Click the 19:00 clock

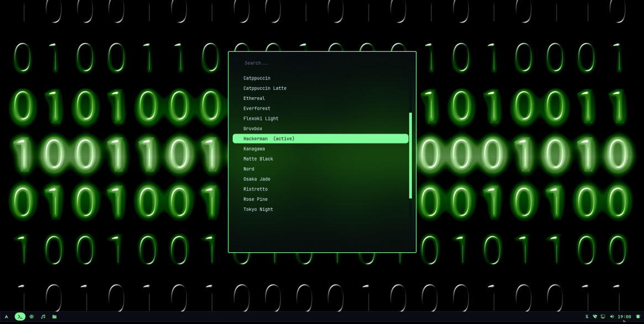tap(624, 317)
